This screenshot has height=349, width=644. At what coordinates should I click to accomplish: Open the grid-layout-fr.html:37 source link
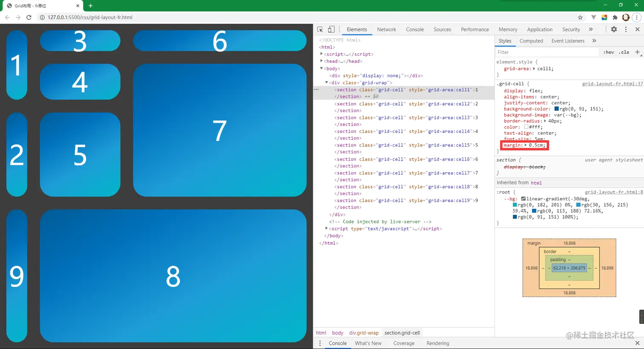coord(612,84)
